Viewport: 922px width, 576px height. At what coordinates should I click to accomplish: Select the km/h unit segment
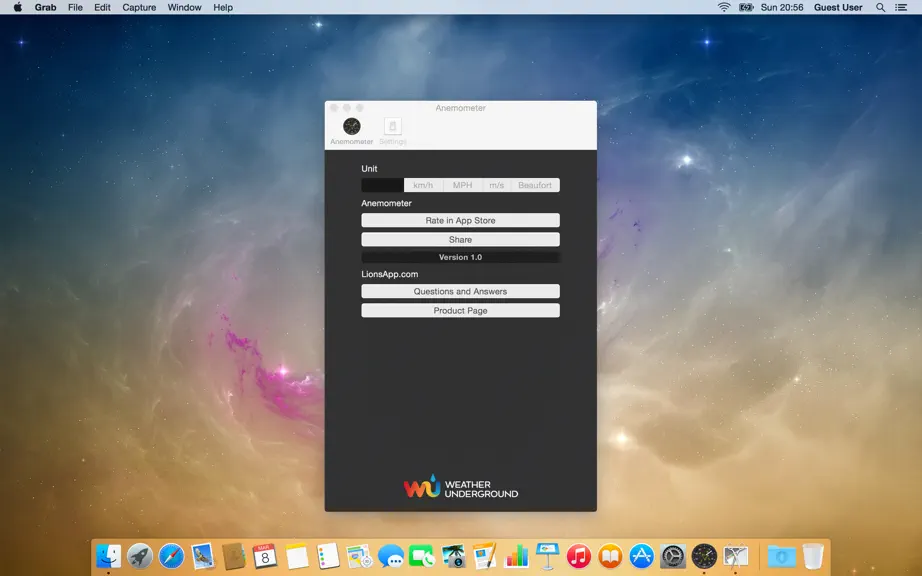[423, 185]
